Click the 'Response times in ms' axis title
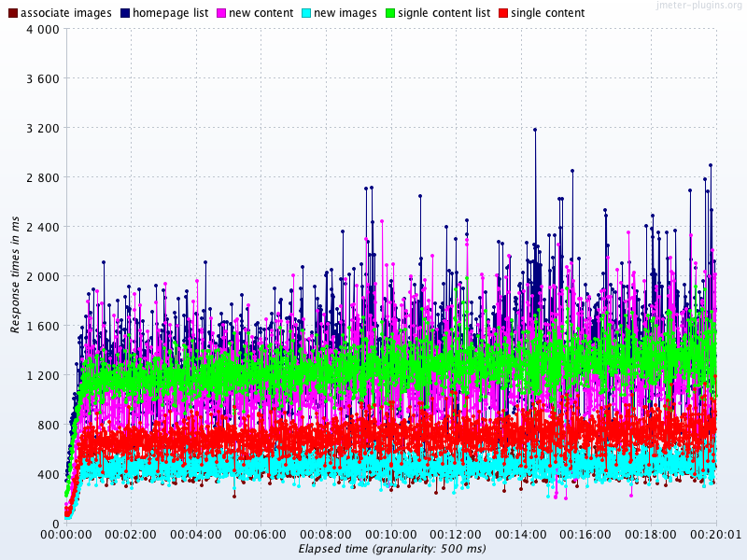The width and height of the screenshot is (747, 560). pyautogui.click(x=15, y=273)
